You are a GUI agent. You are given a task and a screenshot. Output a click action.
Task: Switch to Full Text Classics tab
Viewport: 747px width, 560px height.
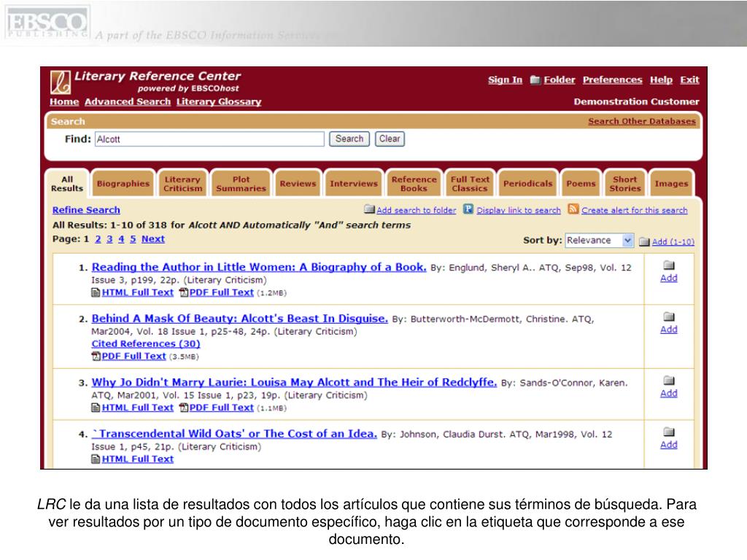470,184
